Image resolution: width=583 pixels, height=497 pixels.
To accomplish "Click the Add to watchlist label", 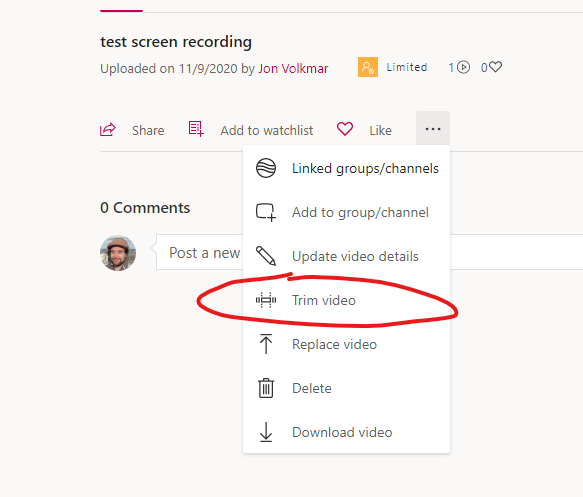I will pos(267,130).
